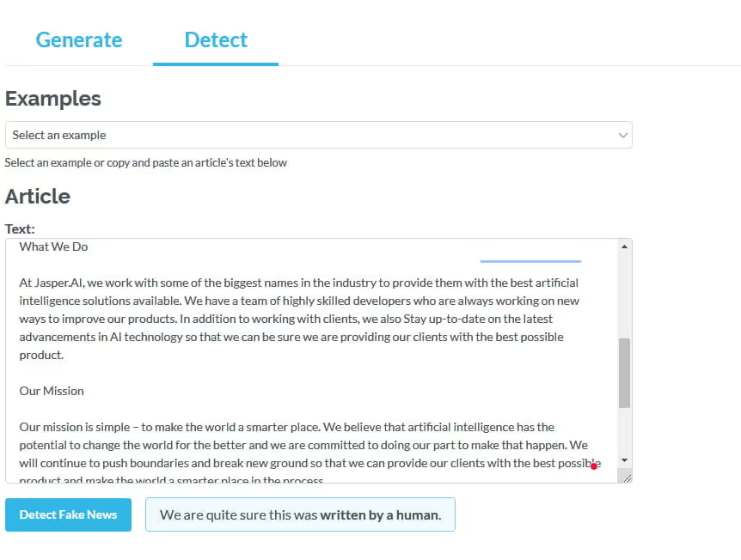Image resolution: width=741 pixels, height=560 pixels.
Task: Click the 'Our mission is simple' paragraph
Action: point(299,445)
